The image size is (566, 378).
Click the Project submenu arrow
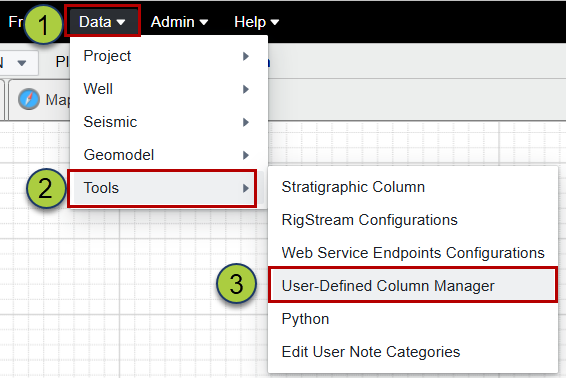point(246,56)
